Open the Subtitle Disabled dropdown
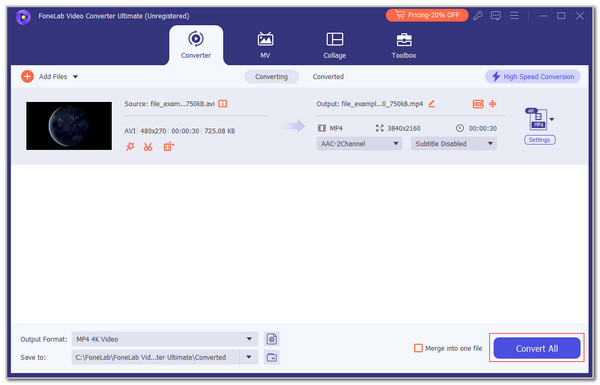 453,144
